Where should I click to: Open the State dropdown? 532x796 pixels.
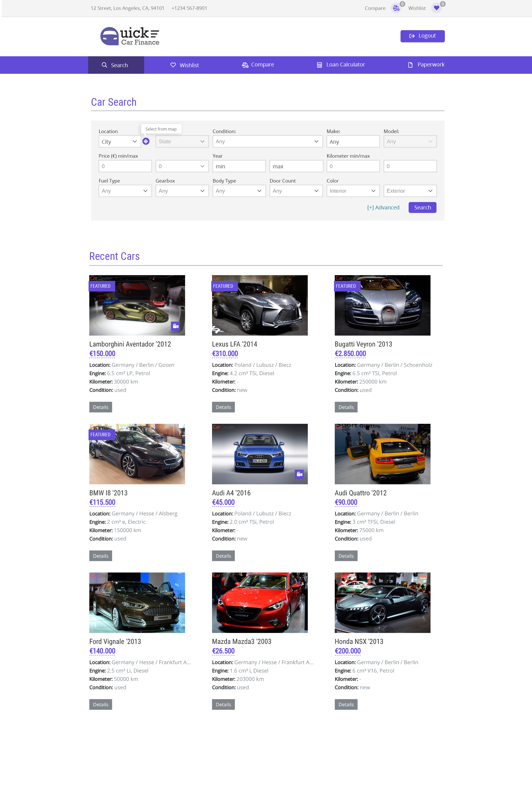click(x=182, y=141)
